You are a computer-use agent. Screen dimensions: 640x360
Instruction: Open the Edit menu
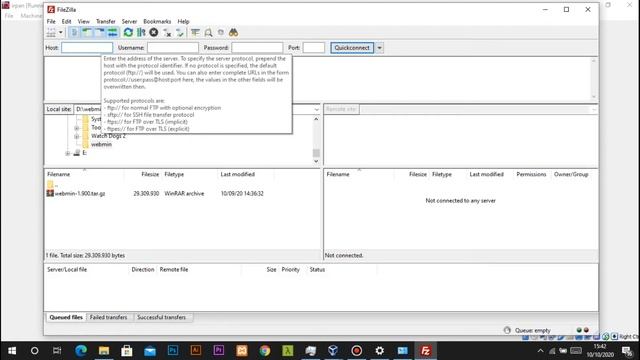pyautogui.click(x=67, y=21)
